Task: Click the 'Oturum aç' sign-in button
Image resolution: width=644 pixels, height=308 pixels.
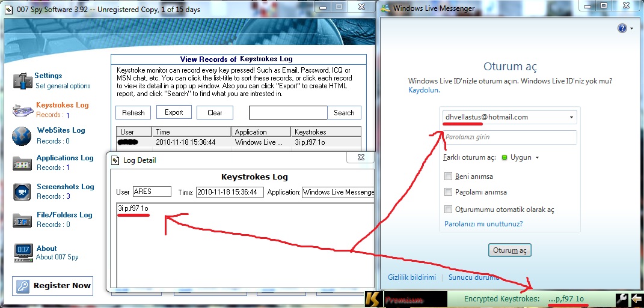Action: pos(510,250)
